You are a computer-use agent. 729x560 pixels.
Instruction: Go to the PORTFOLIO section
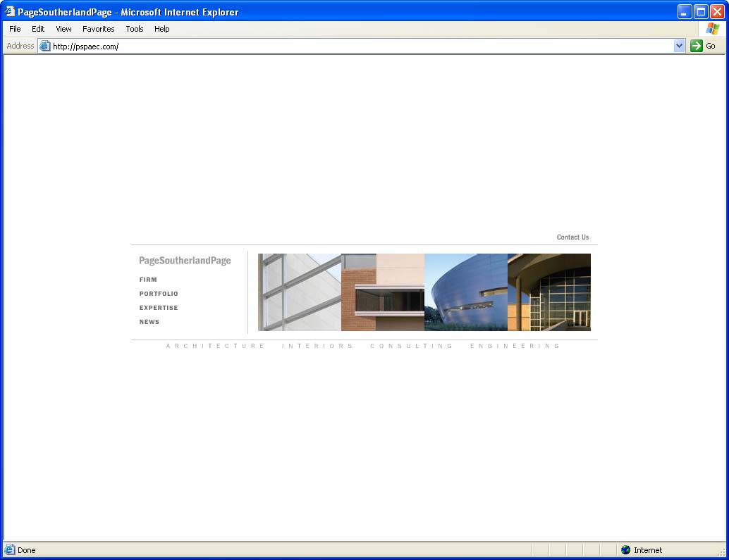[x=159, y=294]
